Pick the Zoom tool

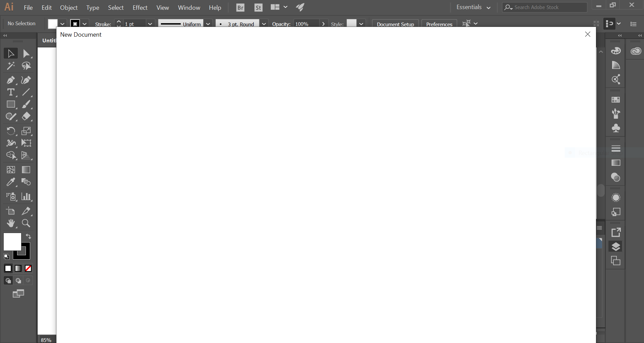coord(26,223)
